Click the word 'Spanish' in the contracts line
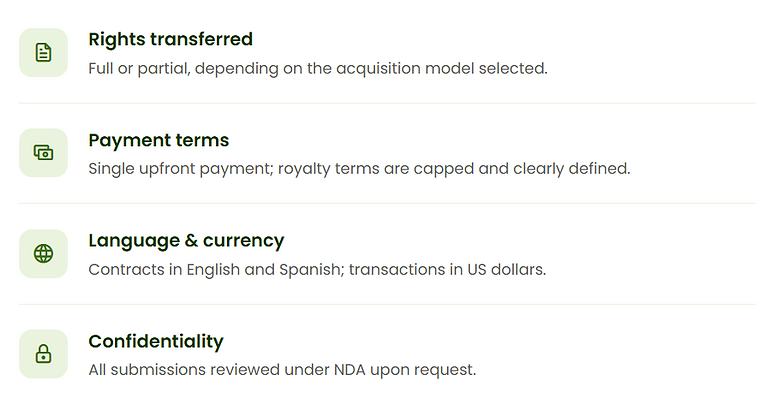 310,270
